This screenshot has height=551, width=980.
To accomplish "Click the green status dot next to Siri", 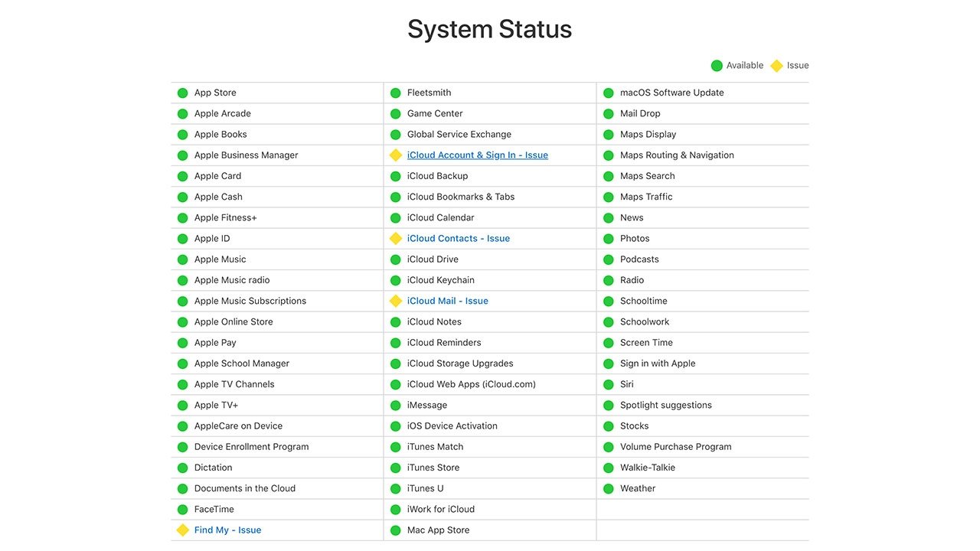I will tap(609, 385).
